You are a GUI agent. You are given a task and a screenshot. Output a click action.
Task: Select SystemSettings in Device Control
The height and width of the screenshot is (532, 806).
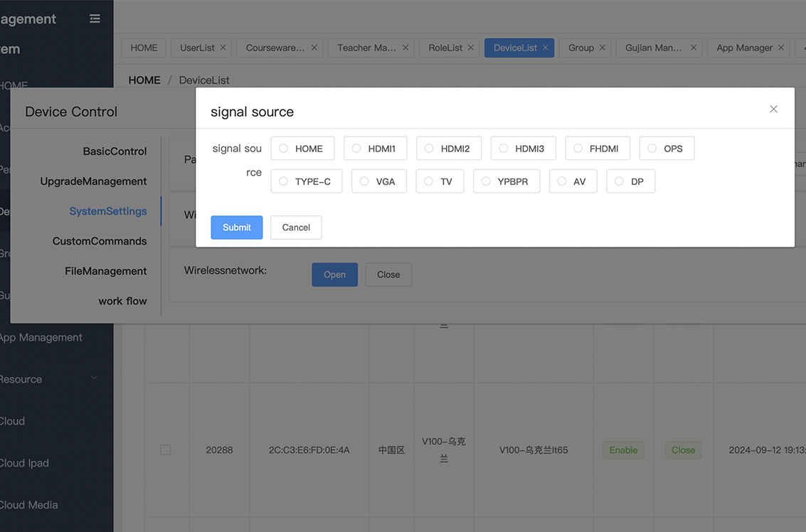108,211
